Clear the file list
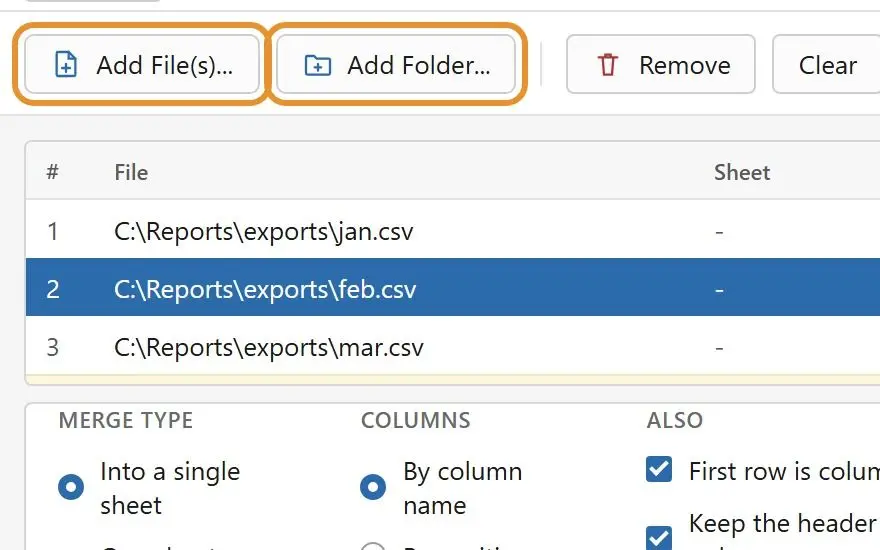Viewport: 880px width, 550px height. click(x=827, y=65)
